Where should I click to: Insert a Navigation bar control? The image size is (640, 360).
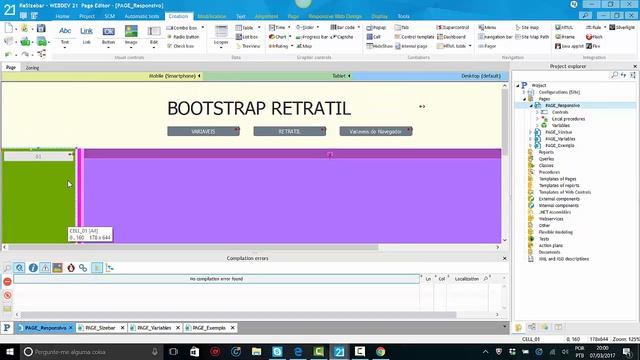pyautogui.click(x=495, y=37)
